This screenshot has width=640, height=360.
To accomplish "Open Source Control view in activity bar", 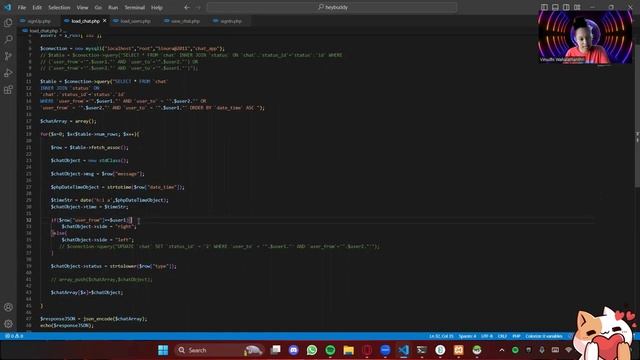I will point(8,56).
